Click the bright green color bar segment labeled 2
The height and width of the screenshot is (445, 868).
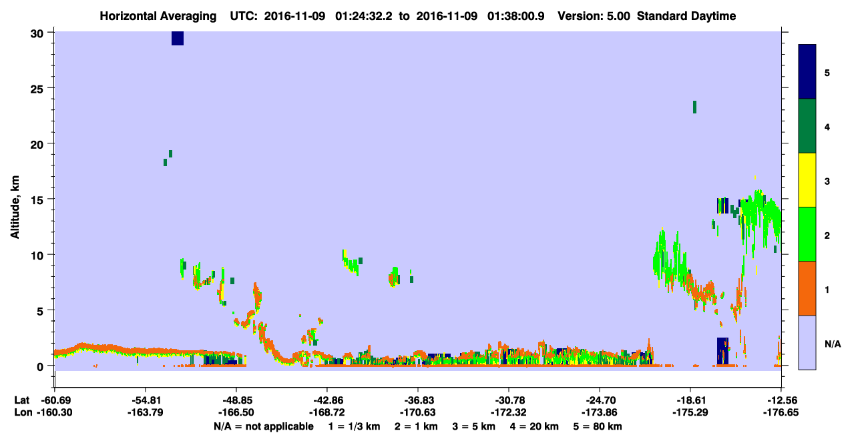tap(807, 234)
